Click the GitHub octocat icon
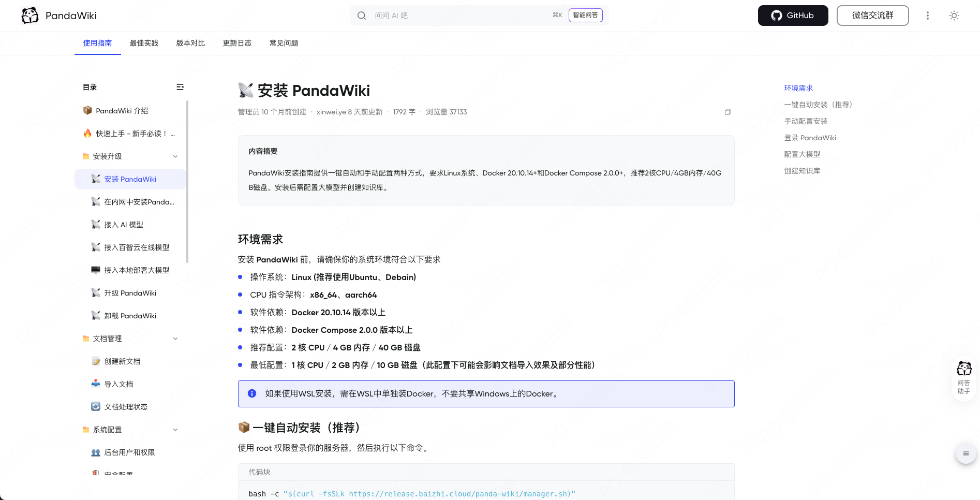 (x=776, y=16)
